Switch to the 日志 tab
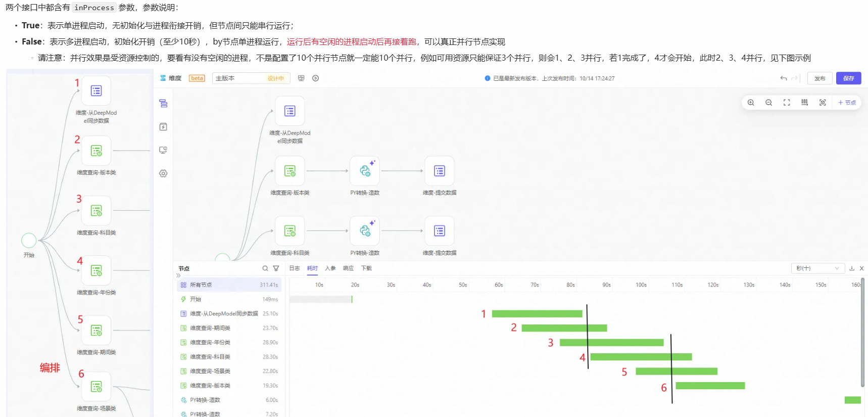This screenshot has height=417, width=868. tap(295, 268)
